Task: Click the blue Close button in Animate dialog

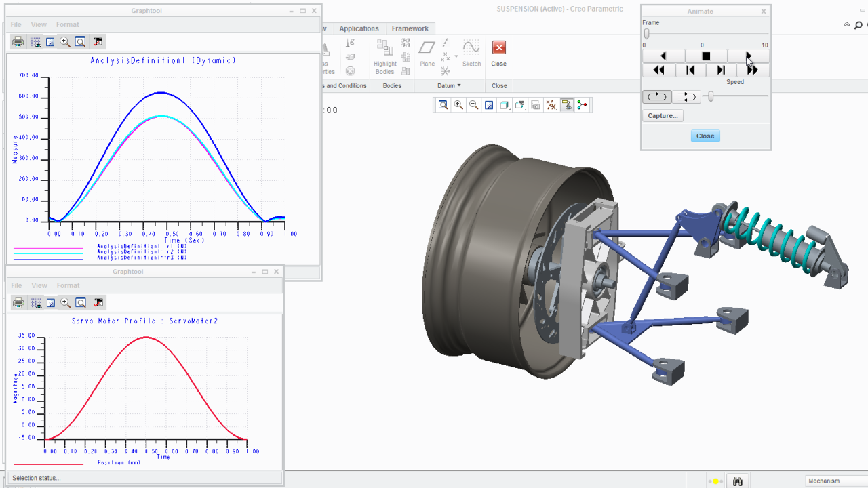Action: [705, 136]
